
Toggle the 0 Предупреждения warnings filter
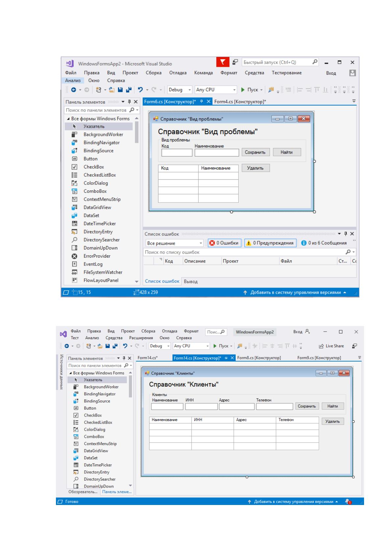270,243
